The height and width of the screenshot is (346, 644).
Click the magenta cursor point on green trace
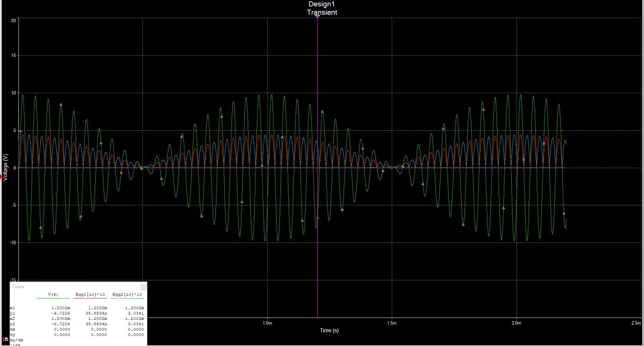(317, 218)
